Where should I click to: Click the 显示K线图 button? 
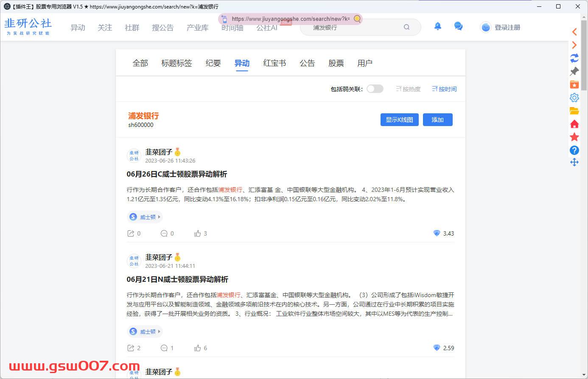[399, 120]
